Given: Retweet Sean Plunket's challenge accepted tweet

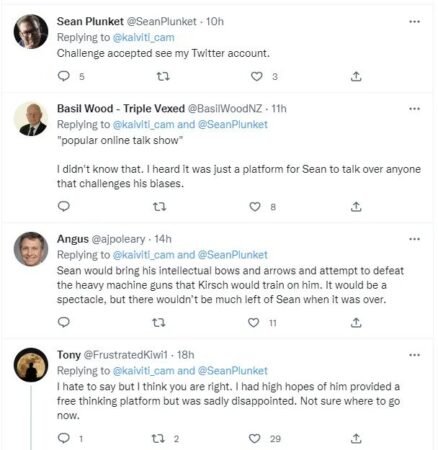Looking at the screenshot, I should [163, 77].
